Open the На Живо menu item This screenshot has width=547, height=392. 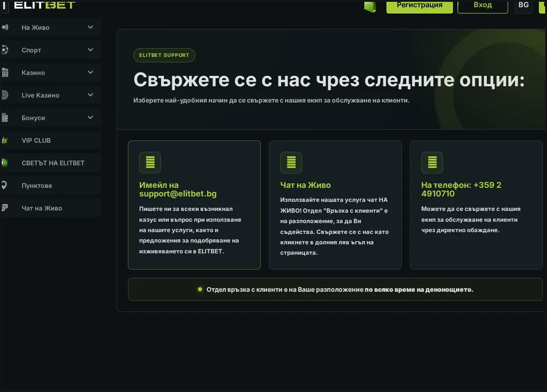pyautogui.click(x=50, y=27)
